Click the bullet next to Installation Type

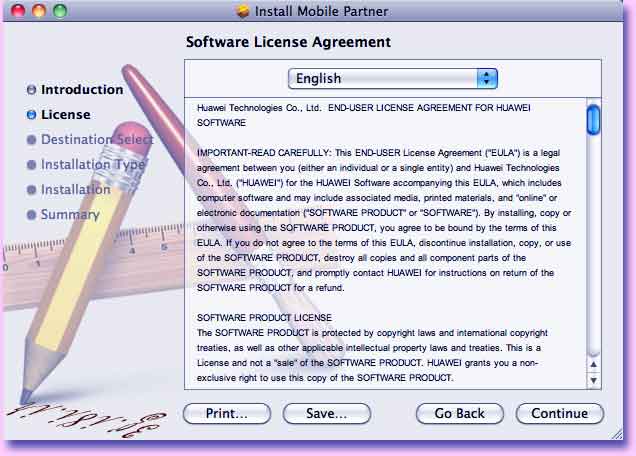pos(31,165)
